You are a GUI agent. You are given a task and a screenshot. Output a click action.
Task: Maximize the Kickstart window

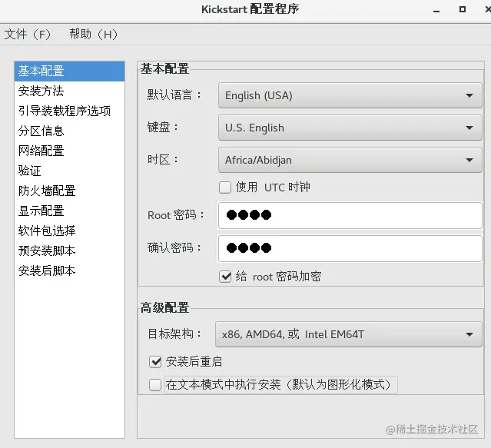click(x=463, y=9)
